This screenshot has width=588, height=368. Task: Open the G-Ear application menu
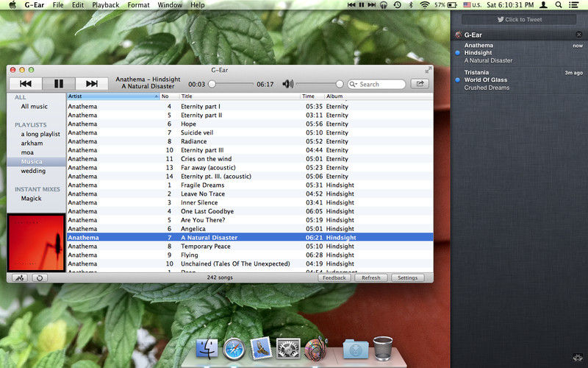(35, 5)
